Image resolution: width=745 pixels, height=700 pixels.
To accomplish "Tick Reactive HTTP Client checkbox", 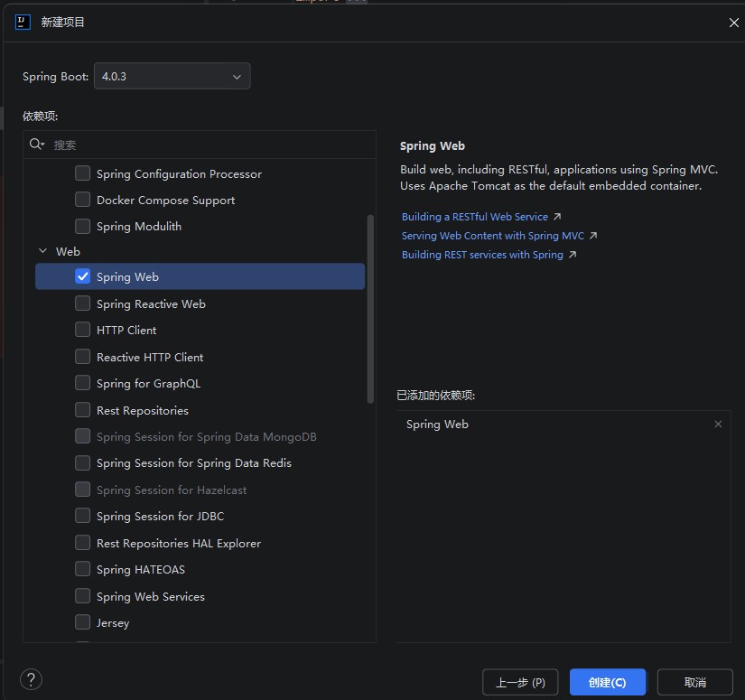I will pos(83,357).
